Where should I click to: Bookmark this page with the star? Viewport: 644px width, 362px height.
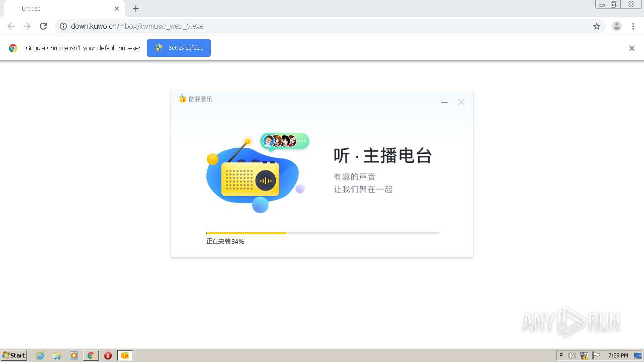(x=597, y=26)
